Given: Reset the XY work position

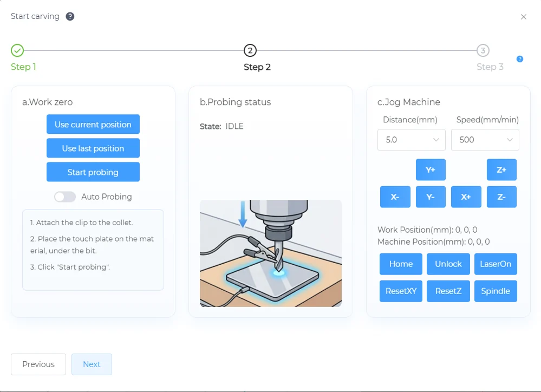Looking at the screenshot, I should [x=401, y=291].
